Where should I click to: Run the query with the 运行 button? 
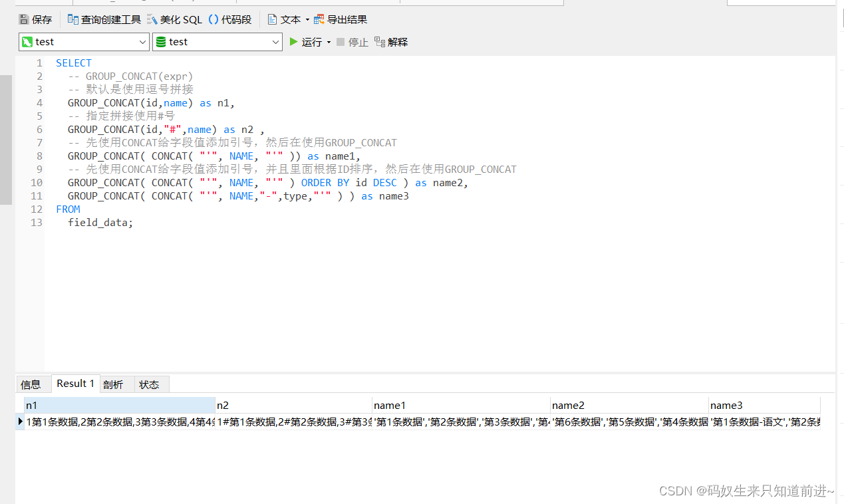coord(303,41)
